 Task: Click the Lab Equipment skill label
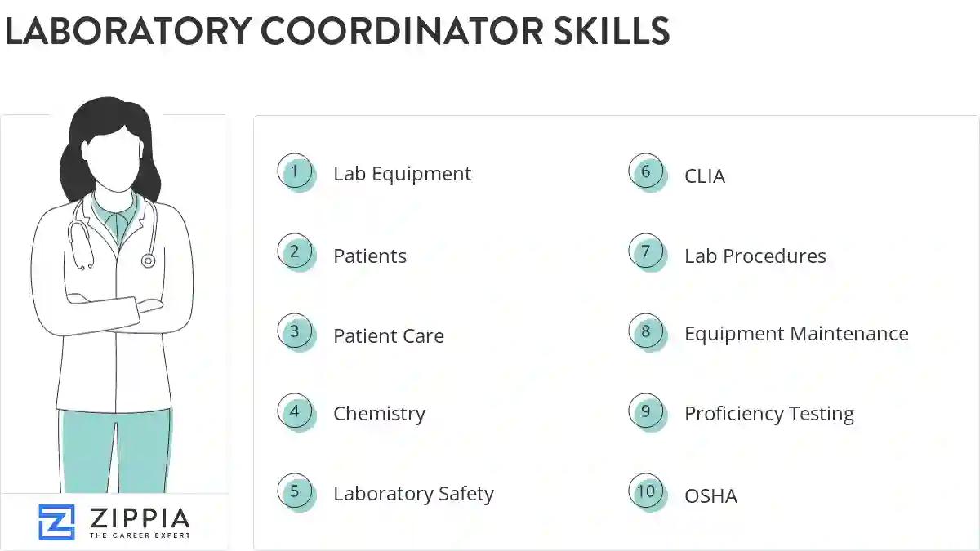(402, 174)
